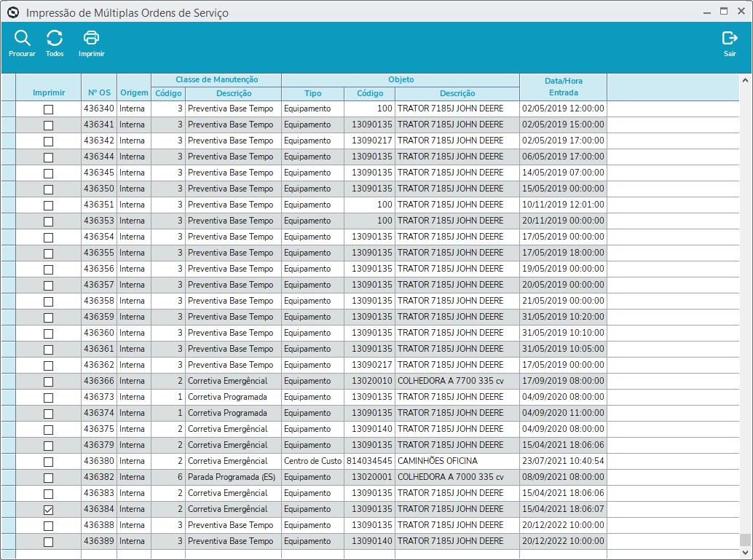
Task: Click the Tipo column header
Action: [x=312, y=94]
